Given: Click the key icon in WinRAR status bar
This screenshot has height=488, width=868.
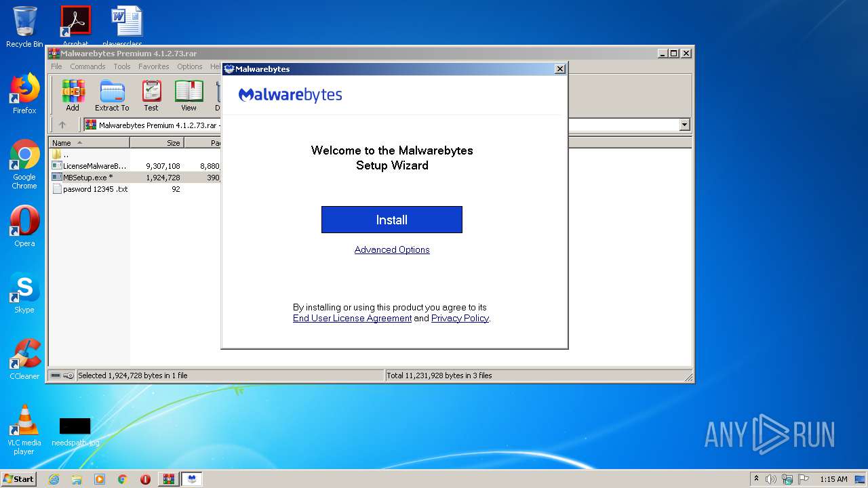Looking at the screenshot, I should pos(68,375).
